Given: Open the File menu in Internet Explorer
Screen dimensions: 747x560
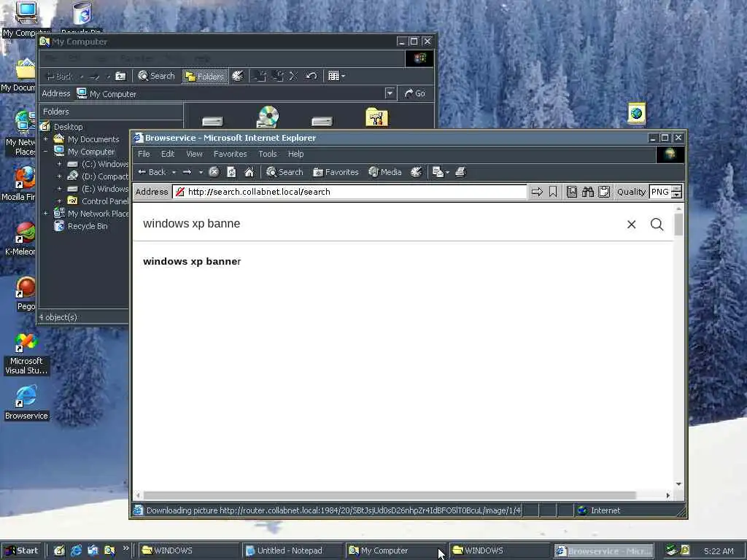Looking at the screenshot, I should point(144,155).
